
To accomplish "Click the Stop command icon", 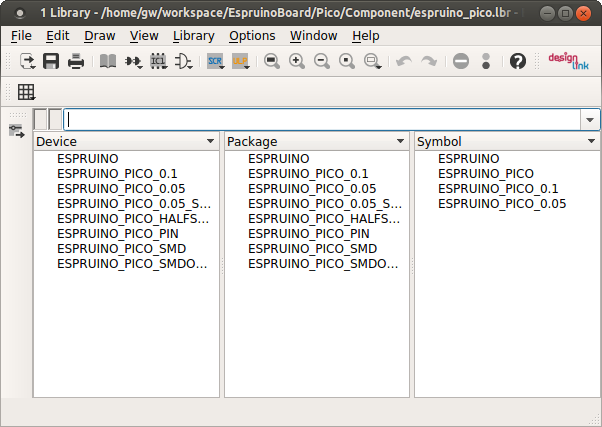I will coord(461,61).
